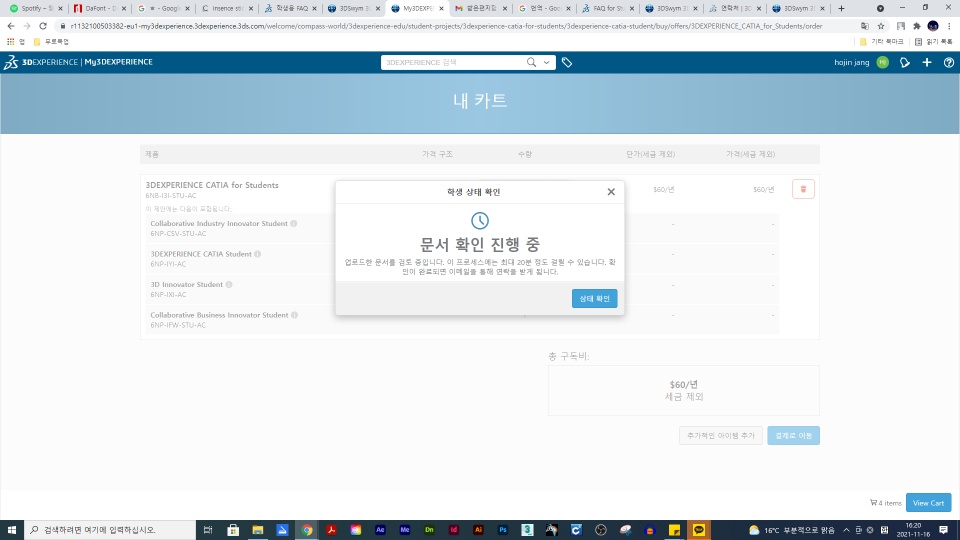
Task: Close the student status dialog with X
Action: (611, 192)
